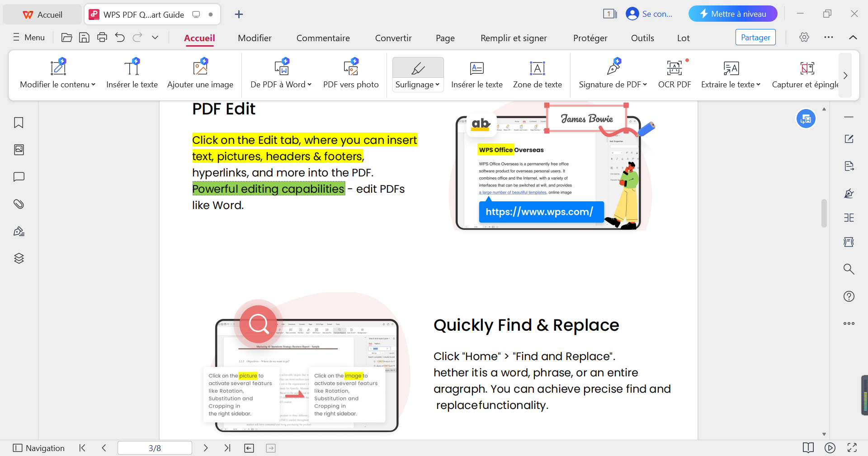Start slideshow play button in status bar
868x456 pixels.
830,448
